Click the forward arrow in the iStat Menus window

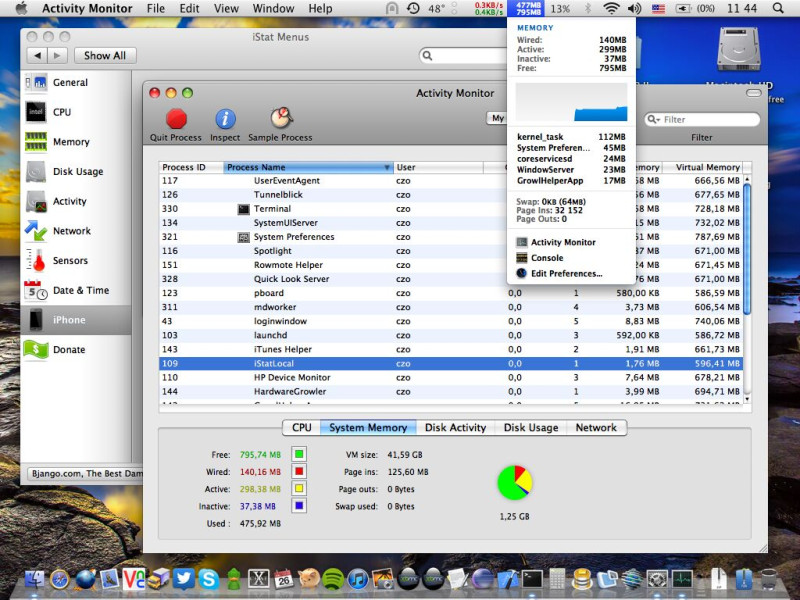click(x=58, y=56)
